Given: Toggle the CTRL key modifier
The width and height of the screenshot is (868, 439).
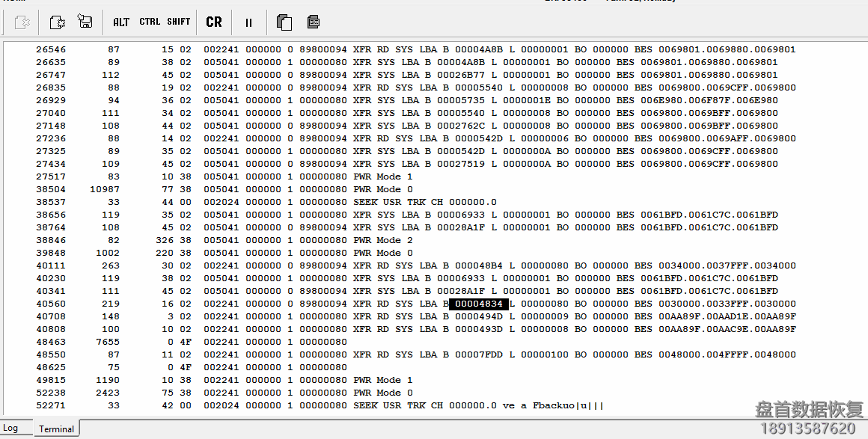Looking at the screenshot, I should click(150, 22).
